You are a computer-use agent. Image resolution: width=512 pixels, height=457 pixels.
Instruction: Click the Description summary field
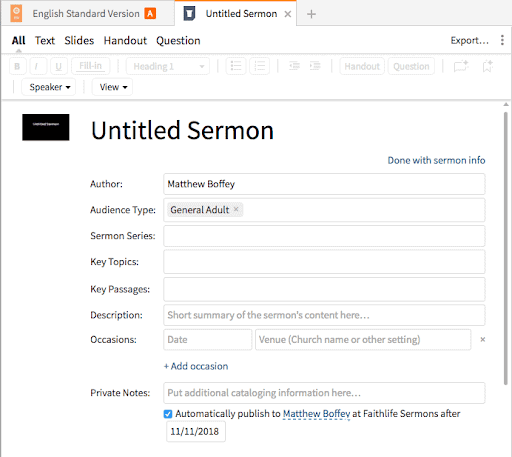[x=324, y=315]
